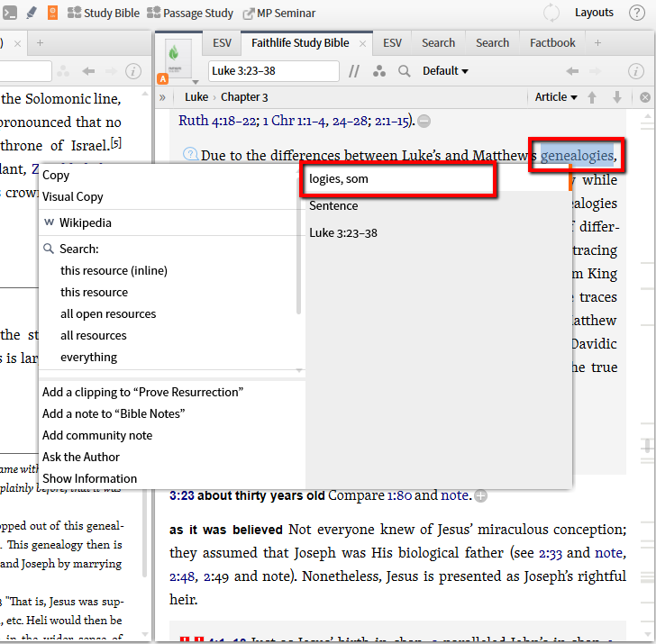
Task: Open inline search magnifier icon
Action: pos(404,71)
